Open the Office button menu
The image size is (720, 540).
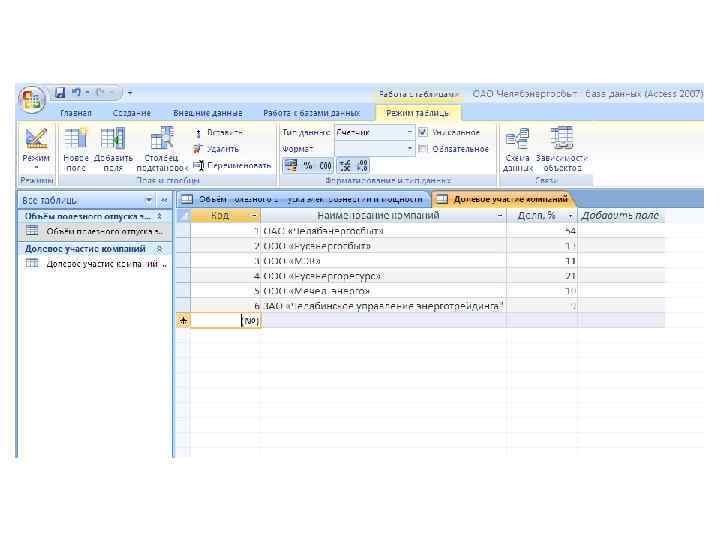32,100
